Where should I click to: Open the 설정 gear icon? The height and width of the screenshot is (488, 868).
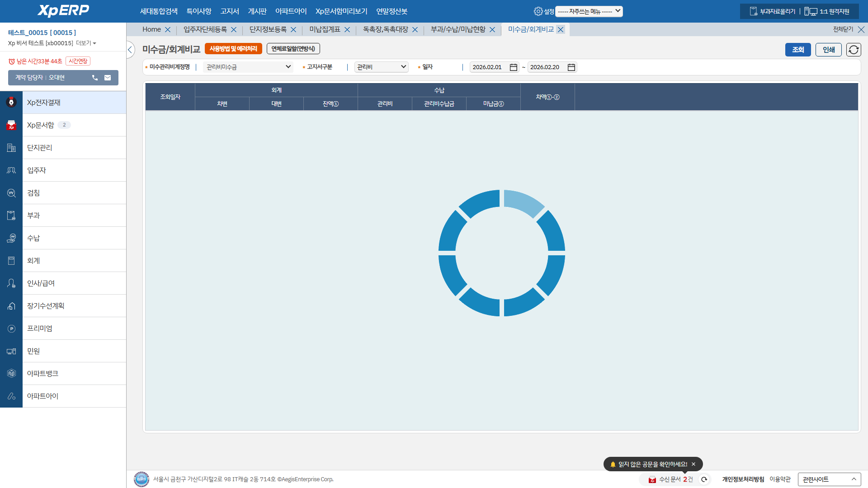point(538,11)
